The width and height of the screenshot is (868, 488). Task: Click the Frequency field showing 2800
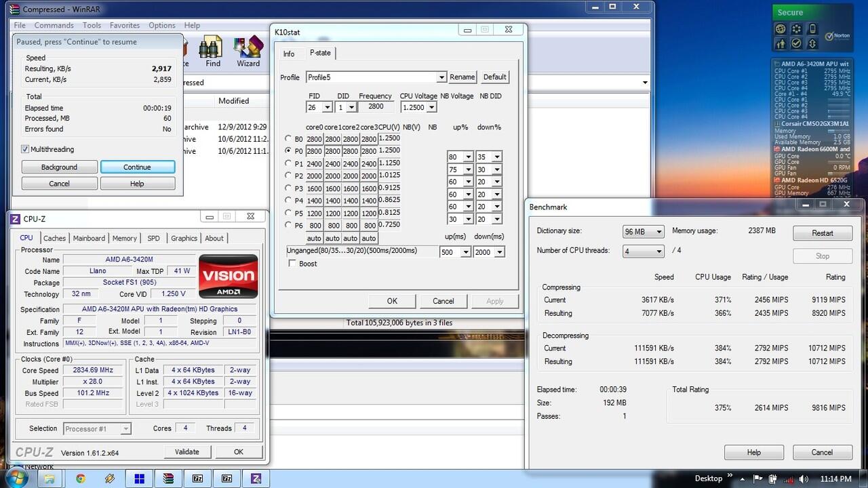click(x=376, y=106)
